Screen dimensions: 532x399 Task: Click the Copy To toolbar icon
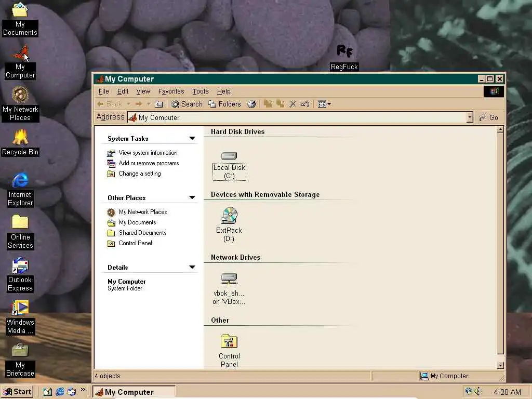click(280, 104)
